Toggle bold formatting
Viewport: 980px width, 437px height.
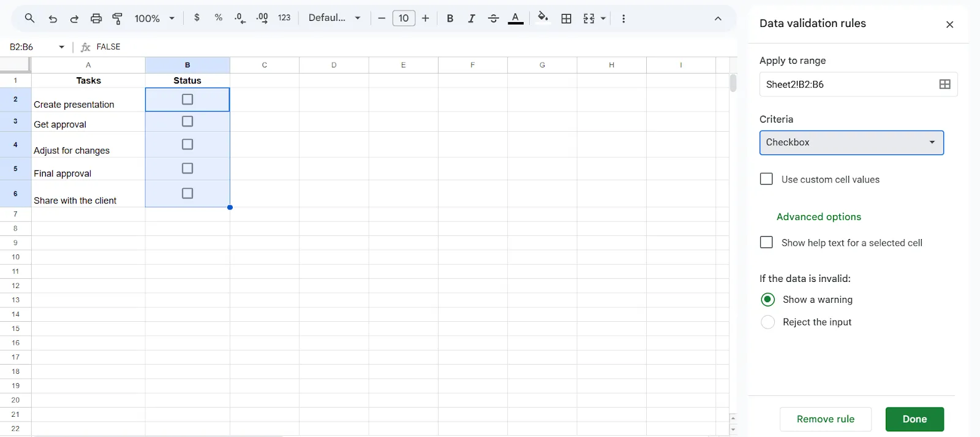click(x=450, y=18)
